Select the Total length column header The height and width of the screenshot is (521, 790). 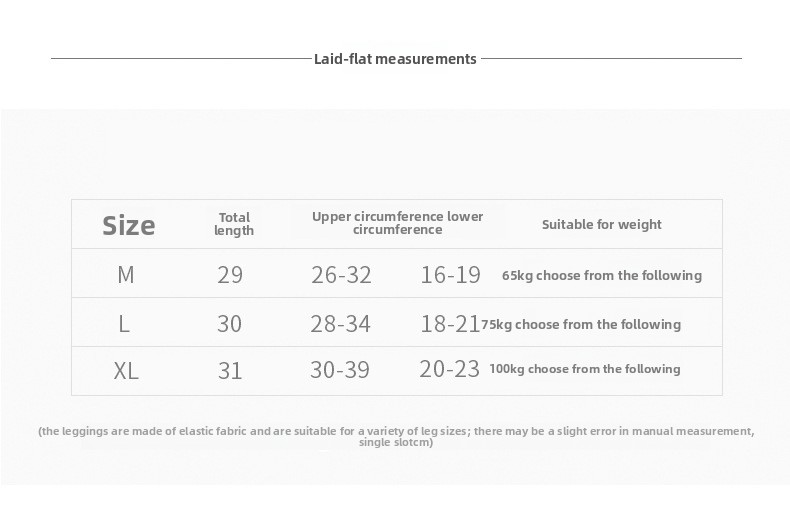[x=234, y=224]
